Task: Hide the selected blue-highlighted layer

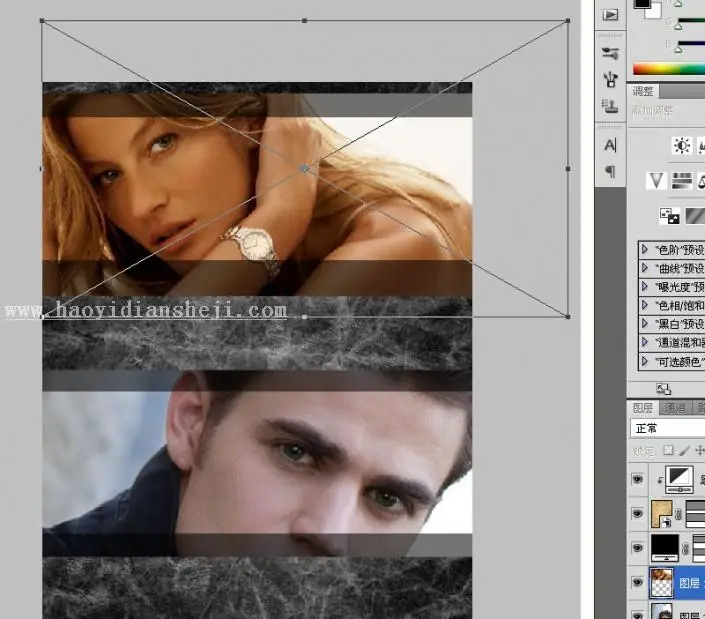Action: click(638, 583)
